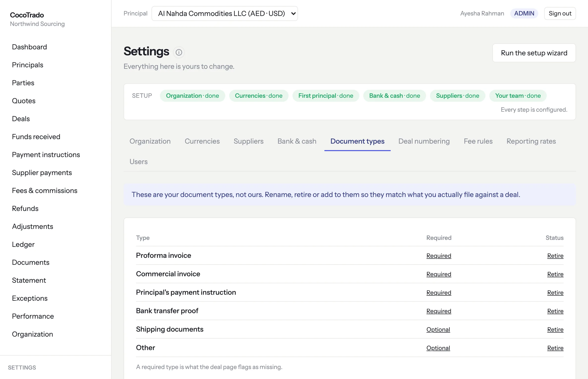This screenshot has height=379, width=588.
Task: Retire the Other document type
Action: pyautogui.click(x=555, y=348)
